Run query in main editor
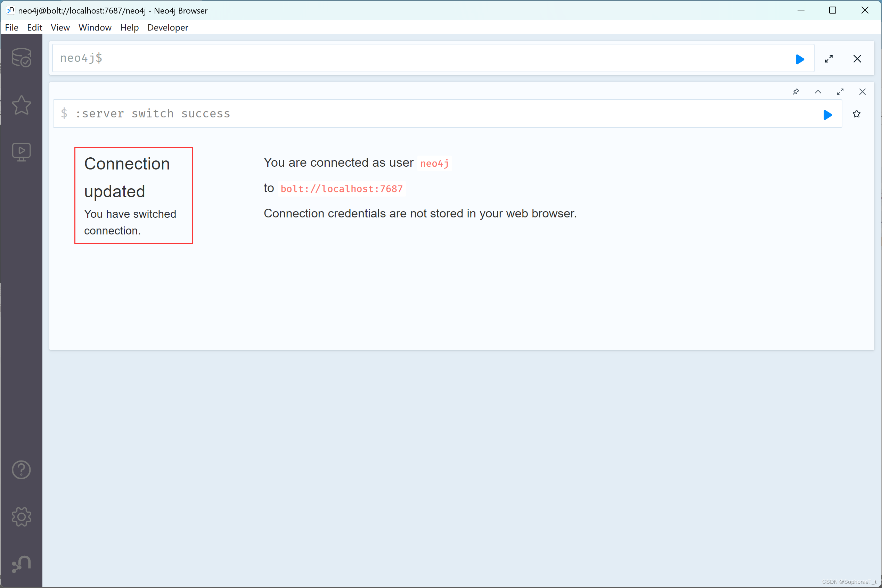 [800, 59]
